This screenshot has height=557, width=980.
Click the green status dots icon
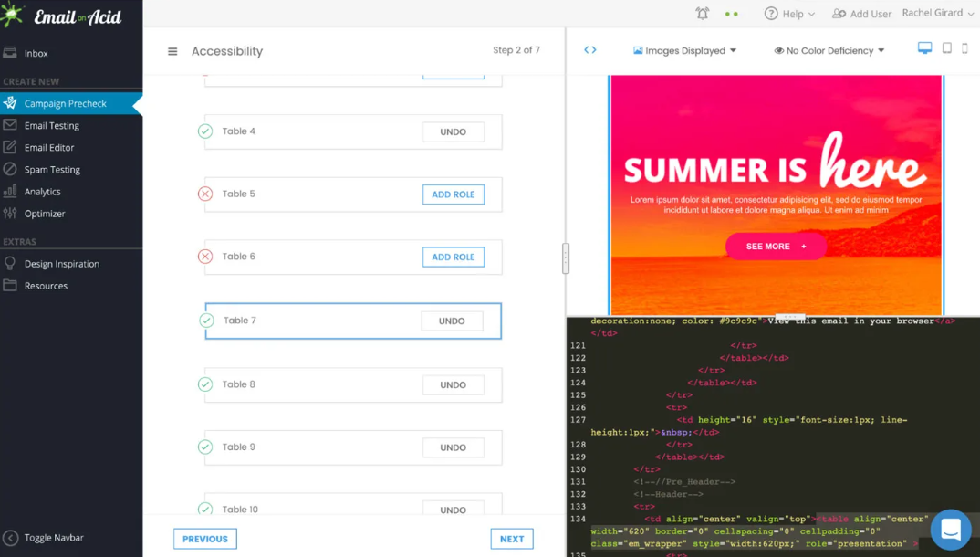[731, 14]
